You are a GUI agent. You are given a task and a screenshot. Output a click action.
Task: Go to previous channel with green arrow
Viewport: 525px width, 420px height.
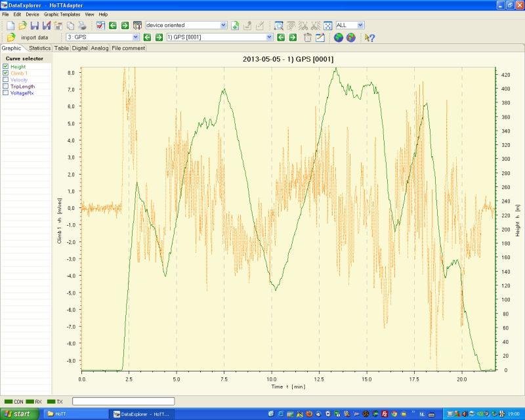pos(147,37)
